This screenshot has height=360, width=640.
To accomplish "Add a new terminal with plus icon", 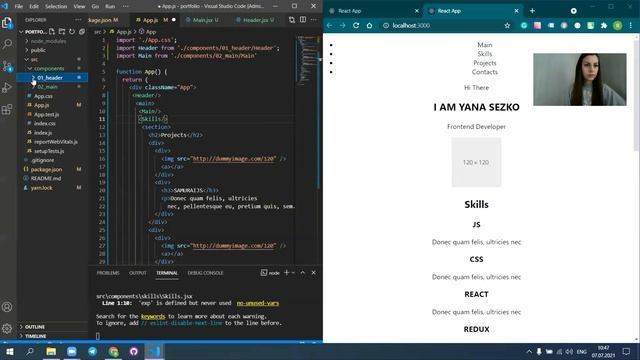I will [x=287, y=273].
